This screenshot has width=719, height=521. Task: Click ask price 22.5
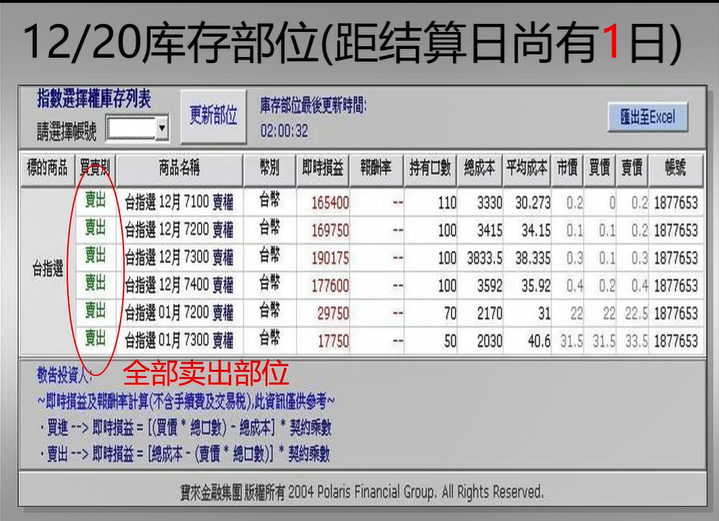(x=636, y=314)
